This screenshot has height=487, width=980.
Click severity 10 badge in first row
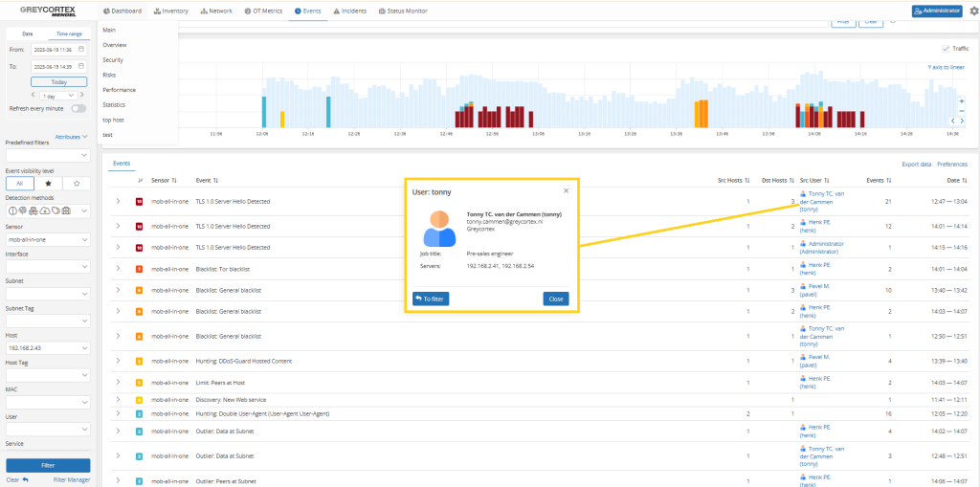point(139,202)
